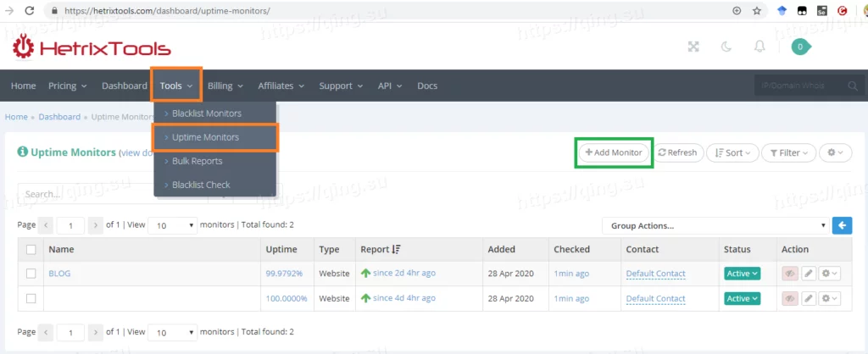The image size is (868, 354).
Task: Open the Billing menu
Action: click(x=225, y=86)
